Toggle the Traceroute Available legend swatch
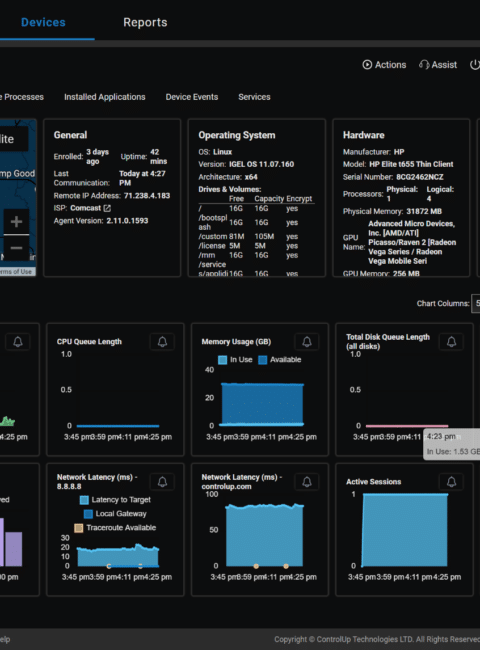The height and width of the screenshot is (650, 480). point(79,528)
